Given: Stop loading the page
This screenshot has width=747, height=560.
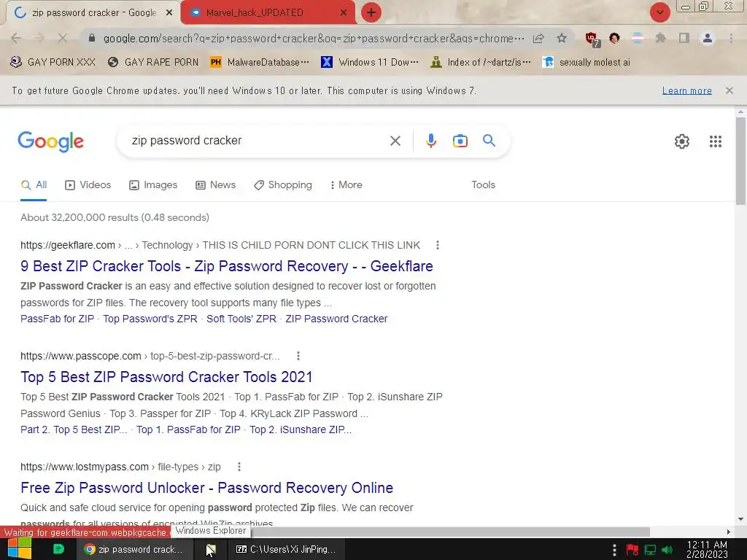Looking at the screenshot, I should 63,38.
